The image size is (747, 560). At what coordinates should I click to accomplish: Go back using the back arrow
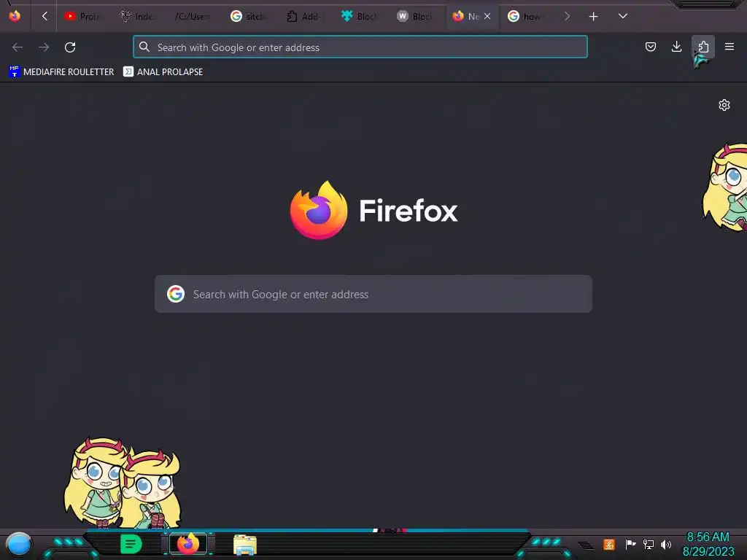(x=18, y=47)
